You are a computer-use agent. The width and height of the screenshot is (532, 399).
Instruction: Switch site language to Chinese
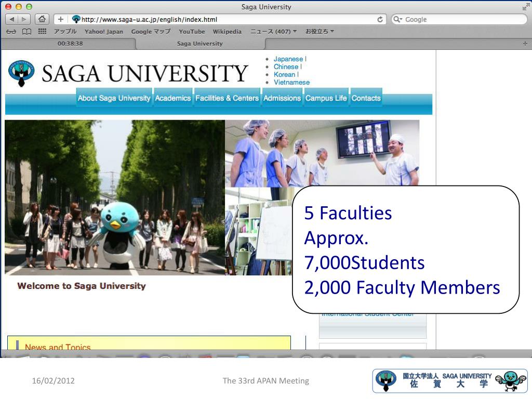click(x=286, y=67)
